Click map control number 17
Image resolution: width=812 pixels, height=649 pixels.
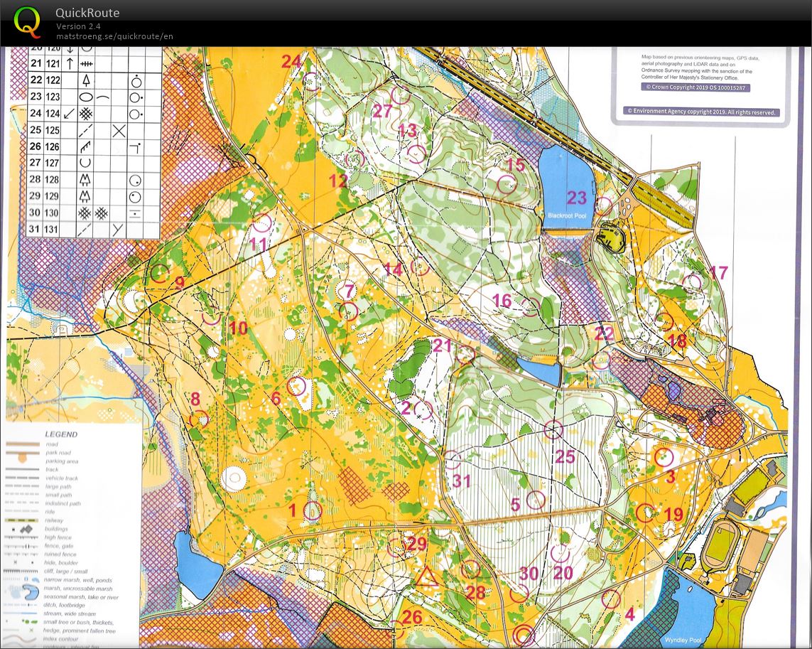(x=719, y=272)
